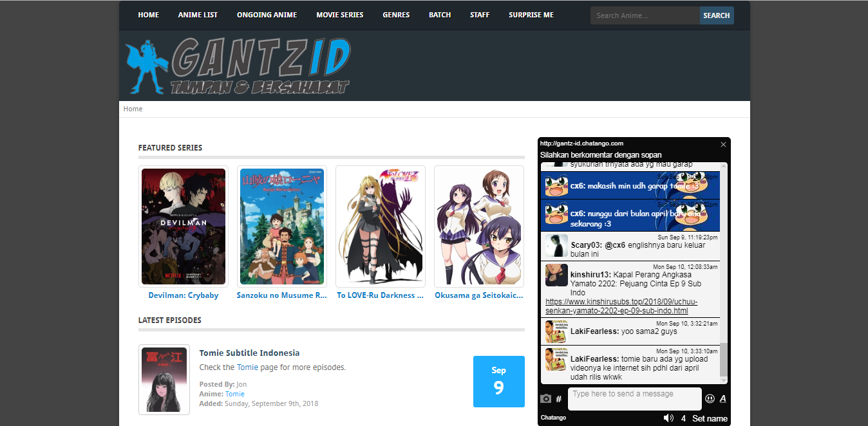This screenshot has width=868, height=426.
Task: Click the chat scrollbar up arrow
Action: coord(723,166)
